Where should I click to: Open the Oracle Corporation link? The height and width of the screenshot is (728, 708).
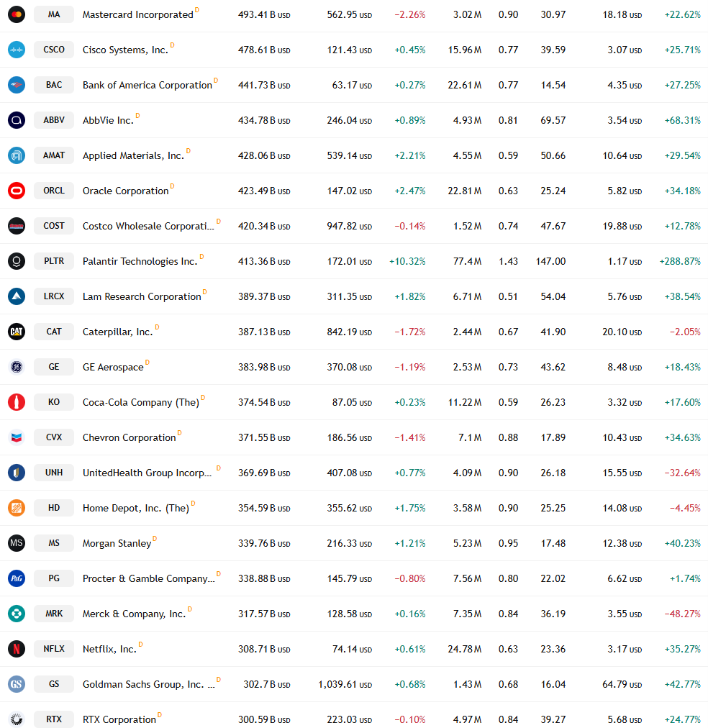click(x=125, y=191)
